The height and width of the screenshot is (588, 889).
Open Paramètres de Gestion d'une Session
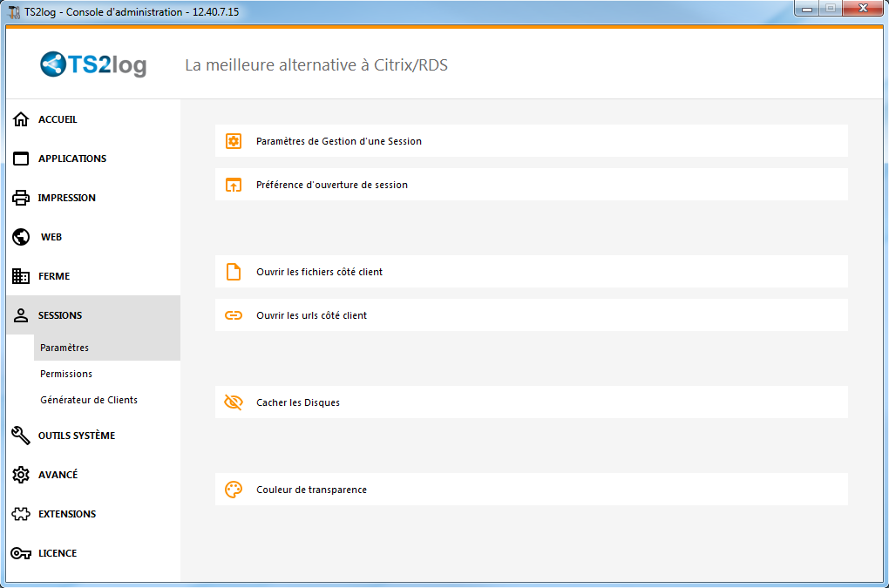tap(532, 141)
